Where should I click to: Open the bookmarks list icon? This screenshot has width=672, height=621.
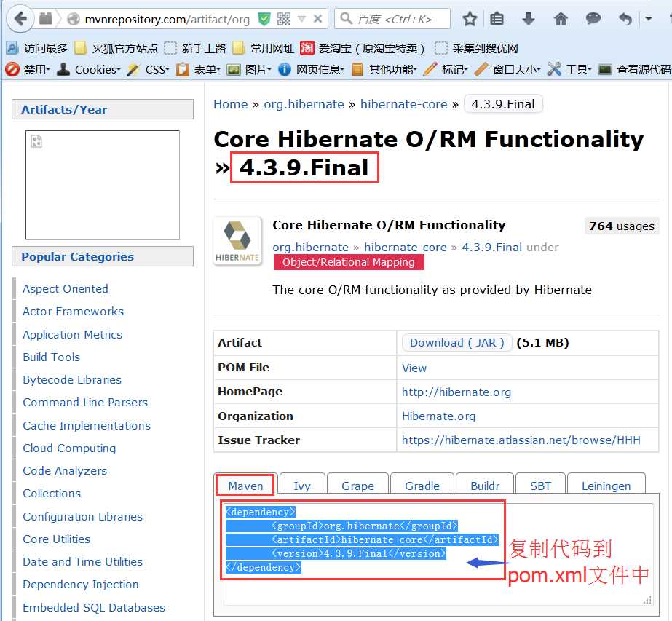click(497, 19)
